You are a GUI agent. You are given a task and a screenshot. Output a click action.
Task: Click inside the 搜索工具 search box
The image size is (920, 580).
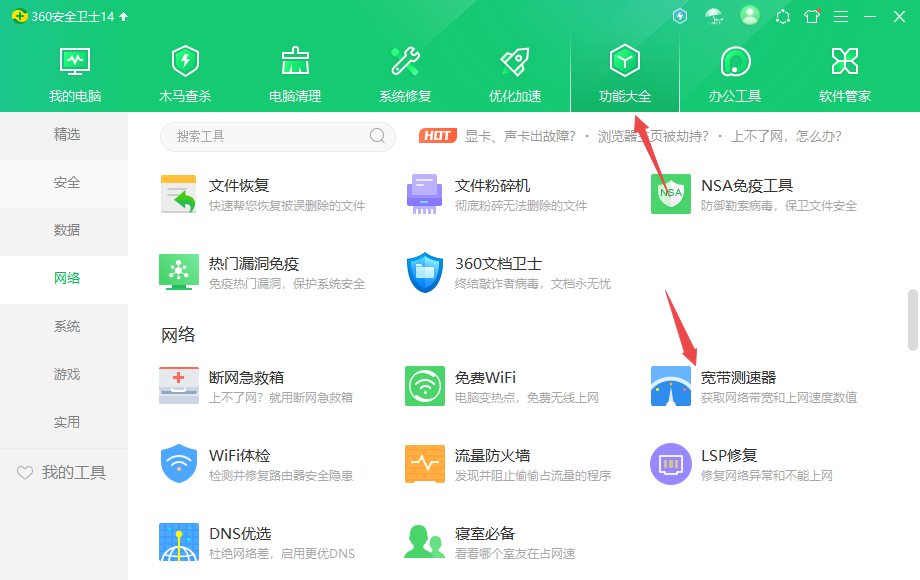point(270,135)
